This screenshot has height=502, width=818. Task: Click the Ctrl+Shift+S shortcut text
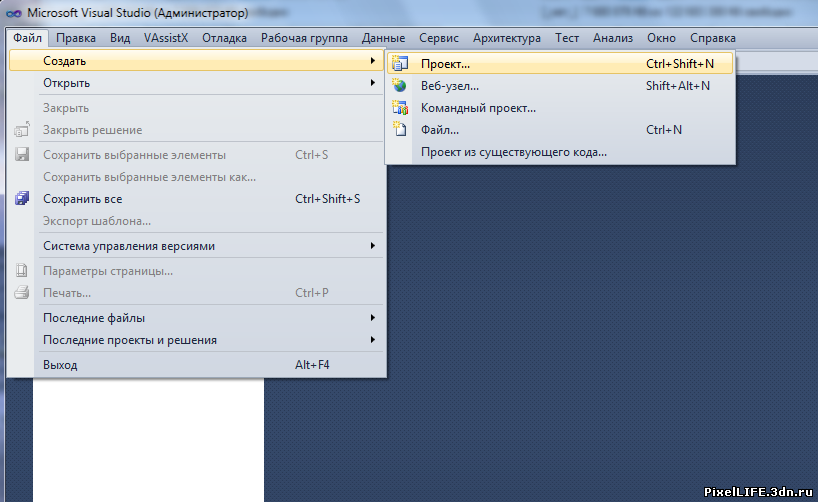click(x=328, y=199)
